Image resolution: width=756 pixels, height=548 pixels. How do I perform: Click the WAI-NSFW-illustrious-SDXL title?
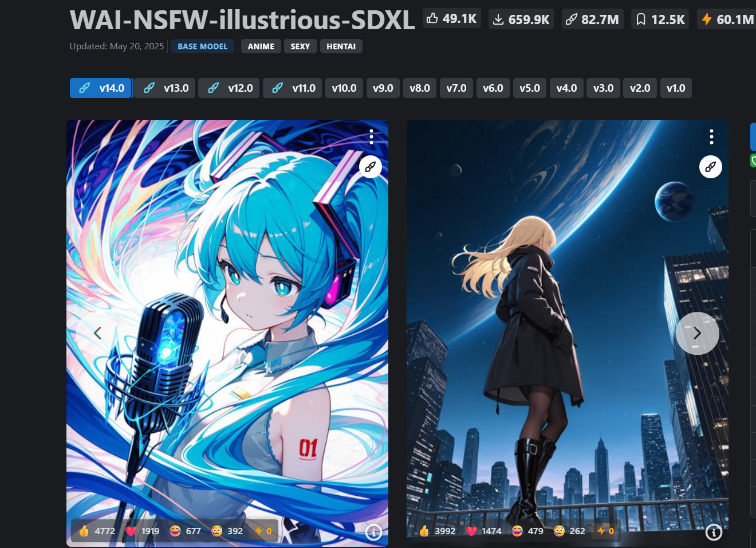coord(242,20)
